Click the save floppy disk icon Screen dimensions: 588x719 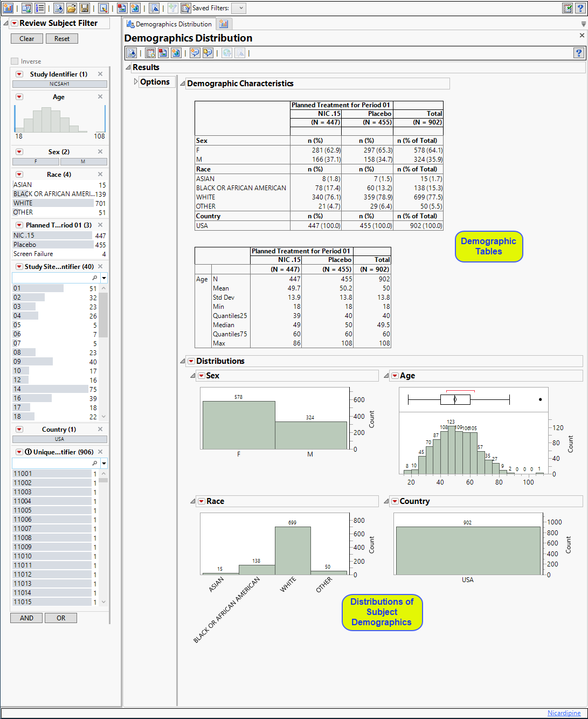tap(85, 8)
